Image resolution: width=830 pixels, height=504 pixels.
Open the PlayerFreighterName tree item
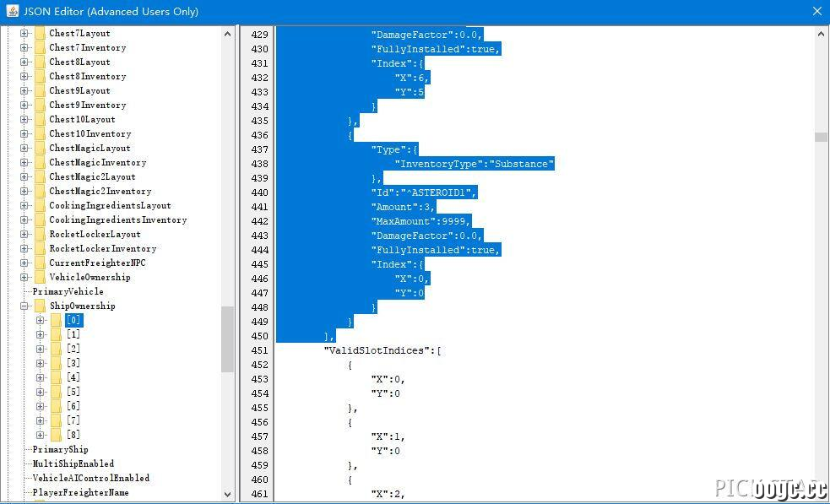(x=80, y=492)
